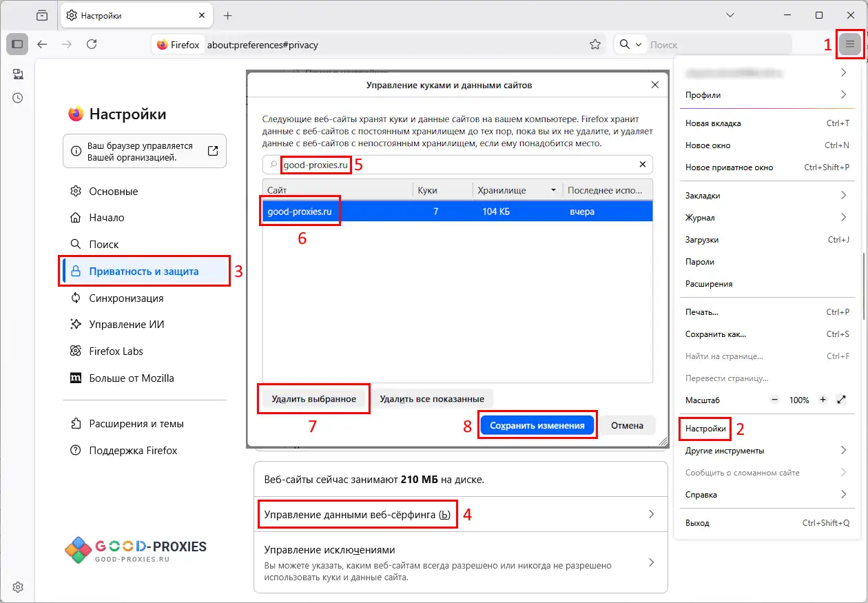This screenshot has height=603, width=868.
Task: Open the Начало settings category
Action: click(145, 218)
